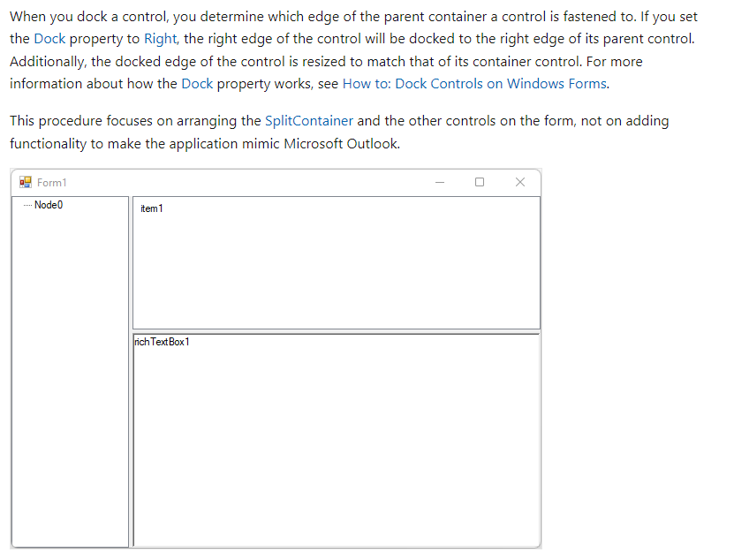Click the Form1 title bar text
Screen dimensions: 734x560
51,182
